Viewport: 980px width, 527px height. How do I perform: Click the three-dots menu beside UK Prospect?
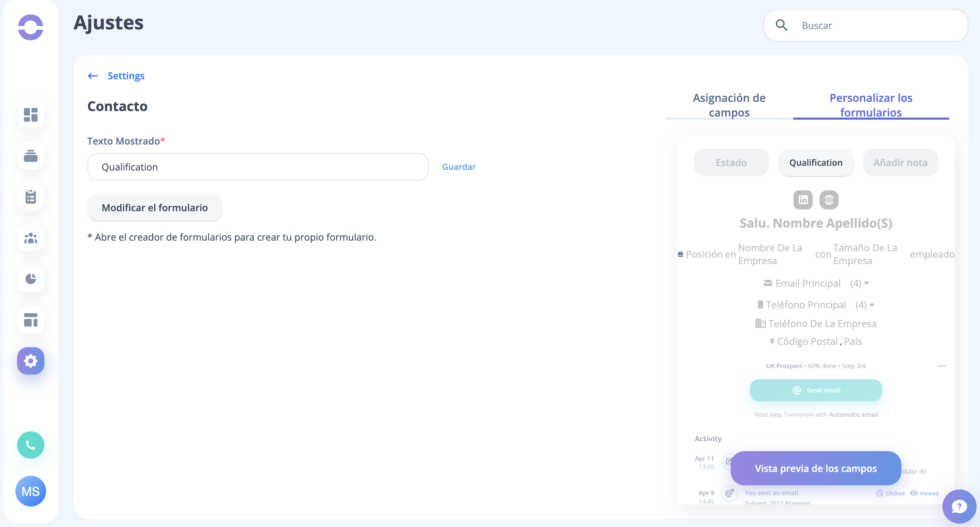pos(941,366)
